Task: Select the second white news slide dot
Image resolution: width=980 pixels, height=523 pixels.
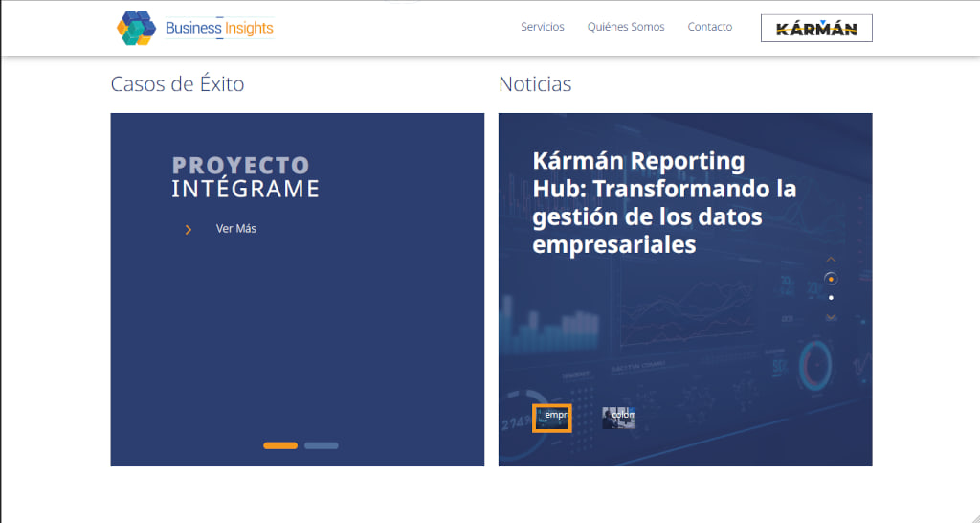Action: coord(831,298)
